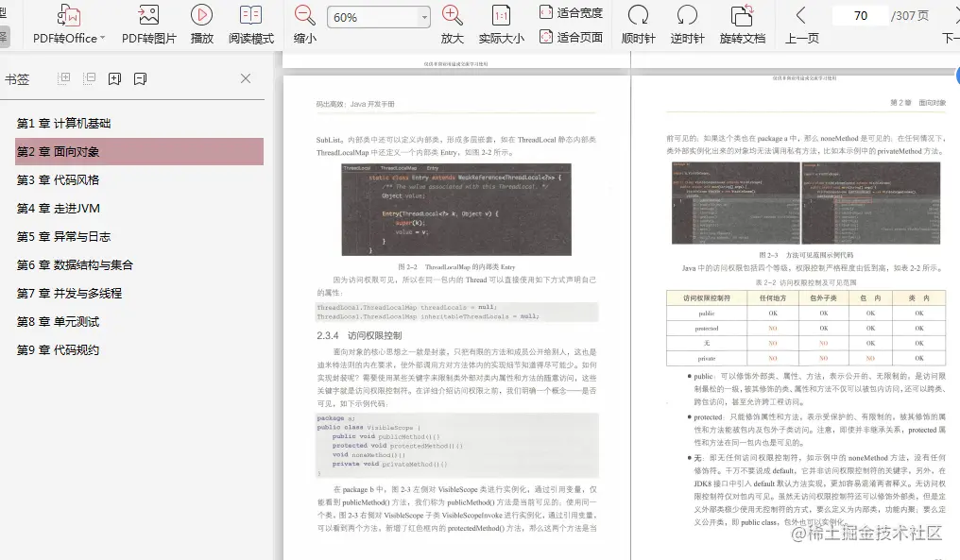Open the PDF转Office converter
The height and width of the screenshot is (560, 960).
pyautogui.click(x=69, y=25)
